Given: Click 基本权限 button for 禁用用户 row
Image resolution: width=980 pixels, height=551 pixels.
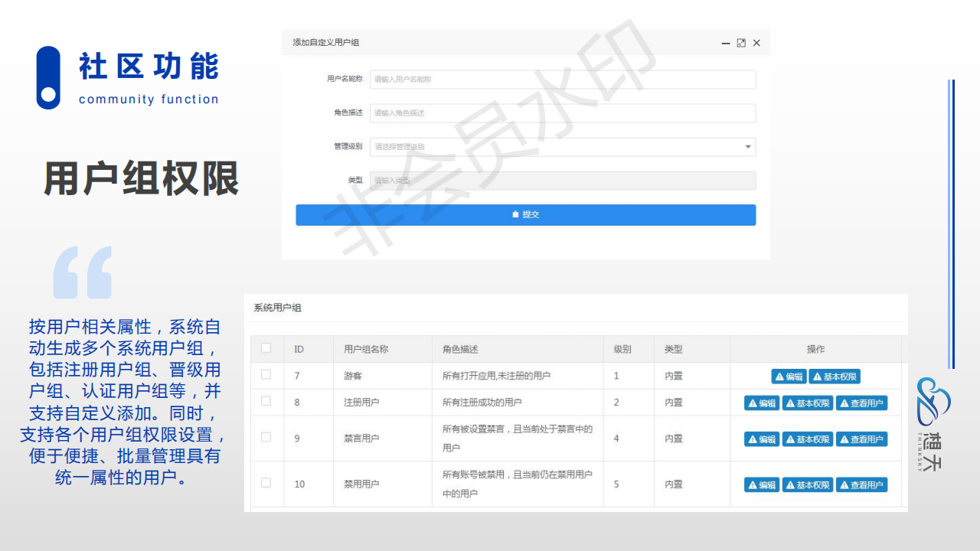Looking at the screenshot, I should point(808,484).
